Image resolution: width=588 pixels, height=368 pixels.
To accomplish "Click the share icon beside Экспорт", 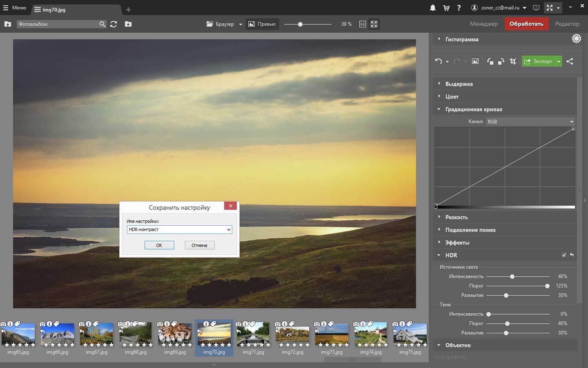I will point(570,61).
